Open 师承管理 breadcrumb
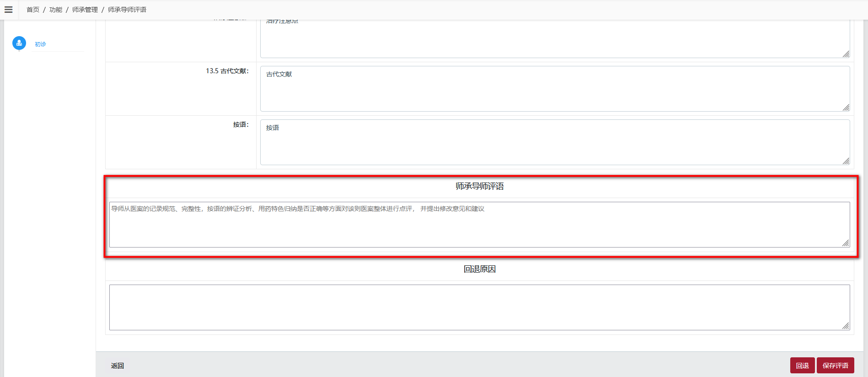Screen dimensions: 868x377 pyautogui.click(x=85, y=10)
